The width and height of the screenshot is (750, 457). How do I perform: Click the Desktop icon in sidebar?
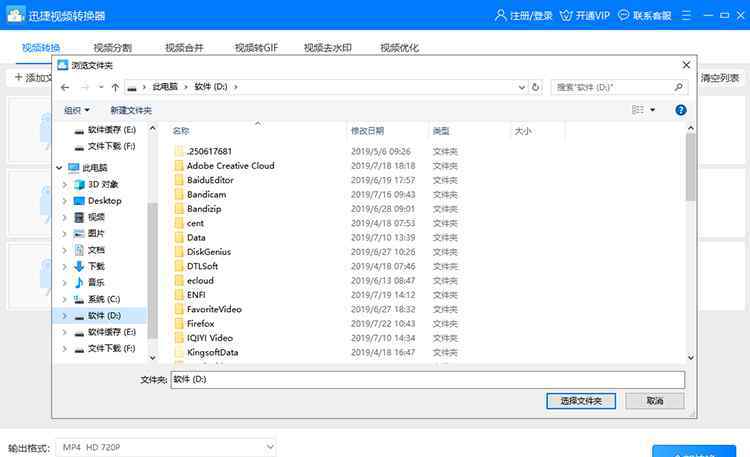pos(79,201)
